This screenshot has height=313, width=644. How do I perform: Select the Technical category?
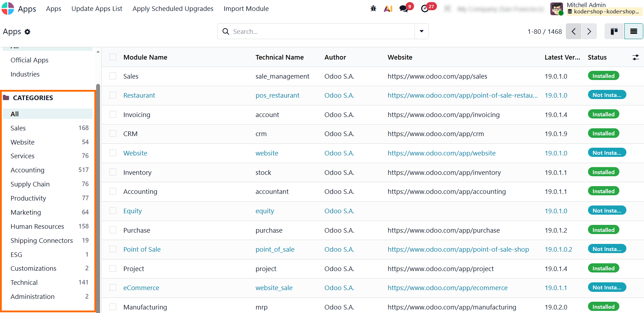click(48, 282)
